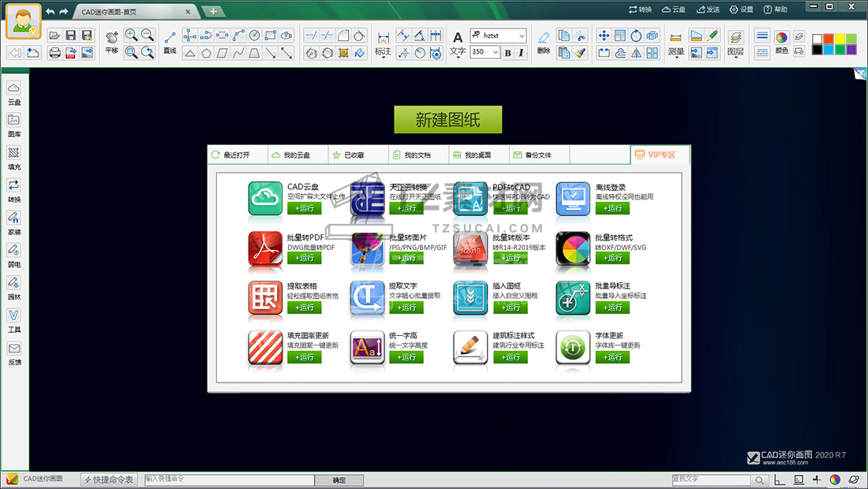Viewport: 868px width, 489px height.
Task: Click the 确定 confirm button
Action: pyautogui.click(x=339, y=480)
